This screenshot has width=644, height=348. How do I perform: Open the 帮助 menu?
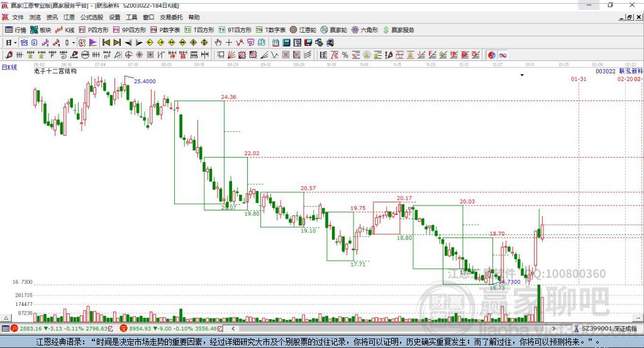pyautogui.click(x=194, y=17)
